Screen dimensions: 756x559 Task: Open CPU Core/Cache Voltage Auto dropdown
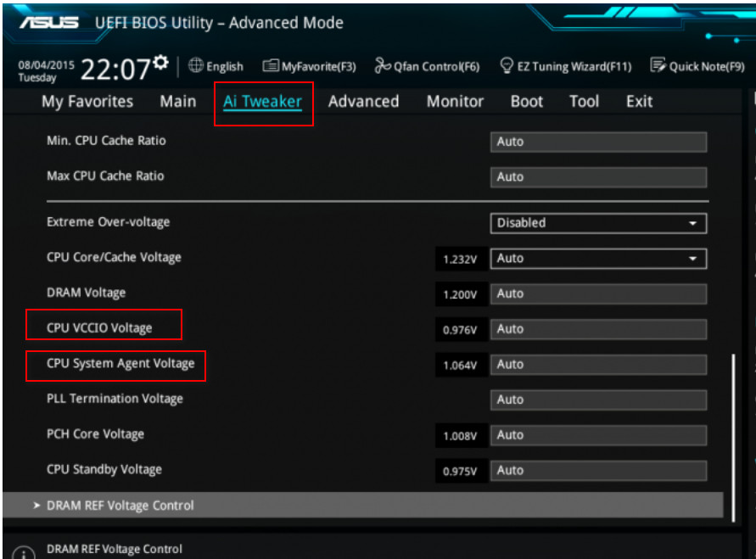pyautogui.click(x=598, y=259)
